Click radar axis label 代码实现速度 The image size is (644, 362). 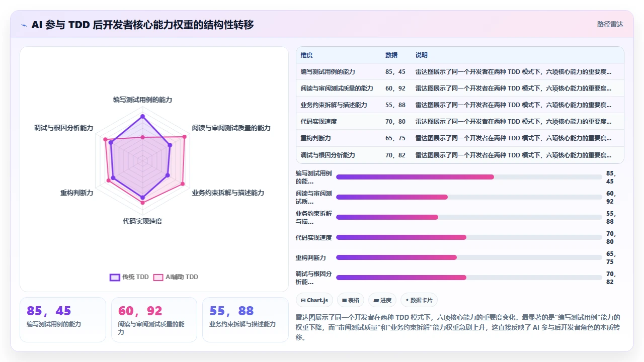pyautogui.click(x=142, y=221)
